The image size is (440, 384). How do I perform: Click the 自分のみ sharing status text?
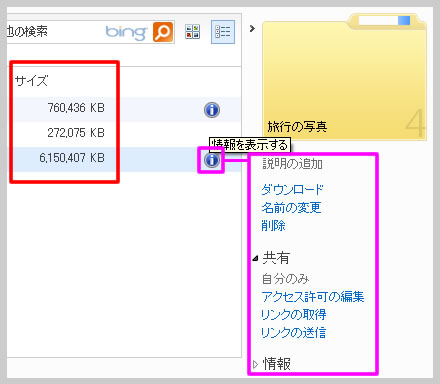[286, 279]
